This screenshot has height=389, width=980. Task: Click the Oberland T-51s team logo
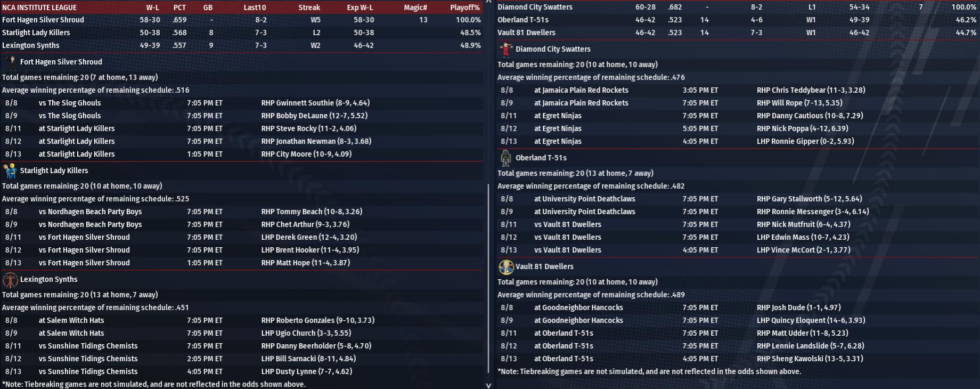tap(505, 158)
